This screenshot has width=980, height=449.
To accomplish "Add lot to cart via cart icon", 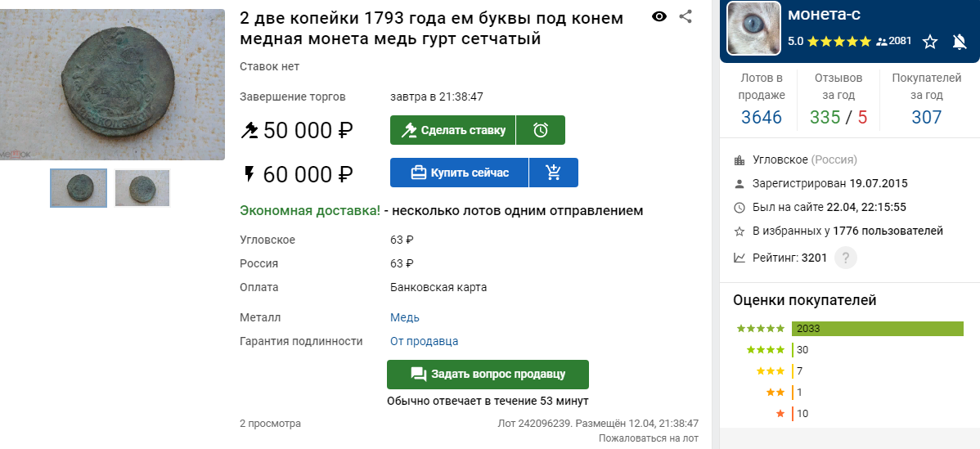I will [553, 173].
